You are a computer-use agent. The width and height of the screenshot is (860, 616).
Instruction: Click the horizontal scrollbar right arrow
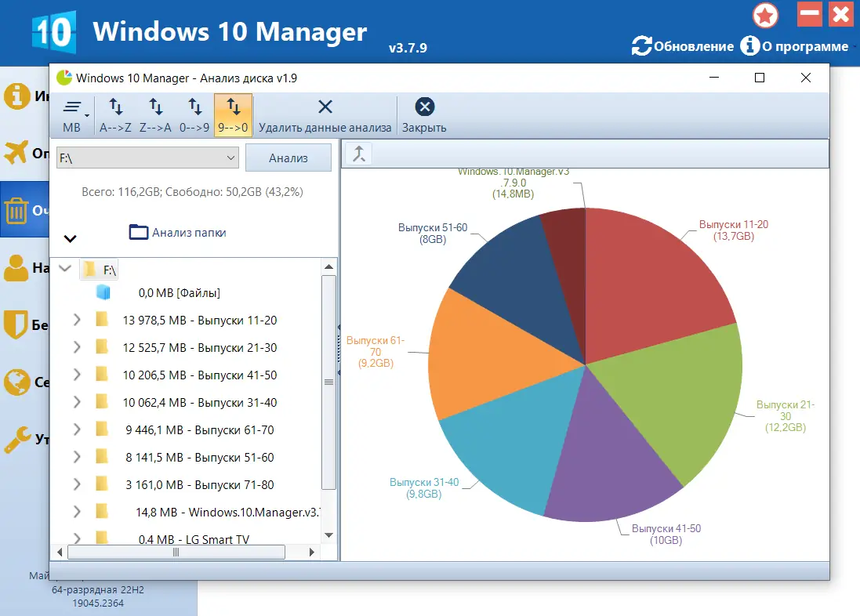pos(311,553)
